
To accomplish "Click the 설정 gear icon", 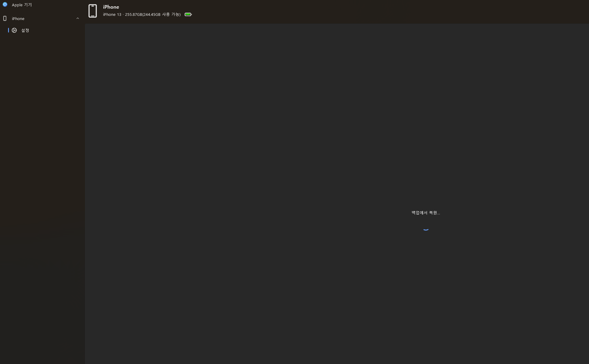I will [14, 30].
